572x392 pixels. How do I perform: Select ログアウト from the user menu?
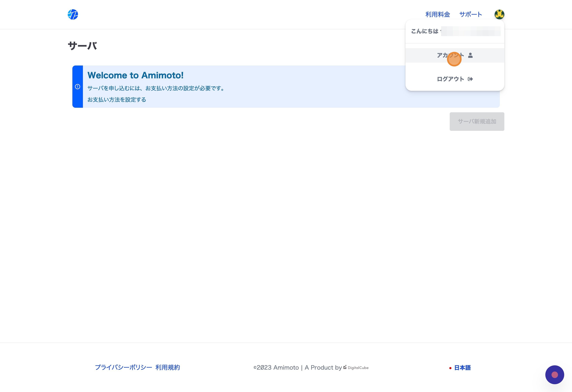click(x=455, y=79)
